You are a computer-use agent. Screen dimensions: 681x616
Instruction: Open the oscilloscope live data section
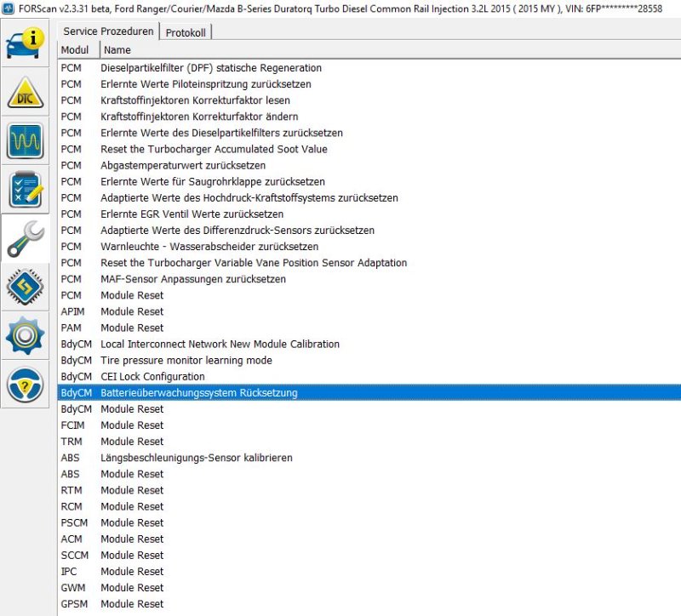pos(26,140)
